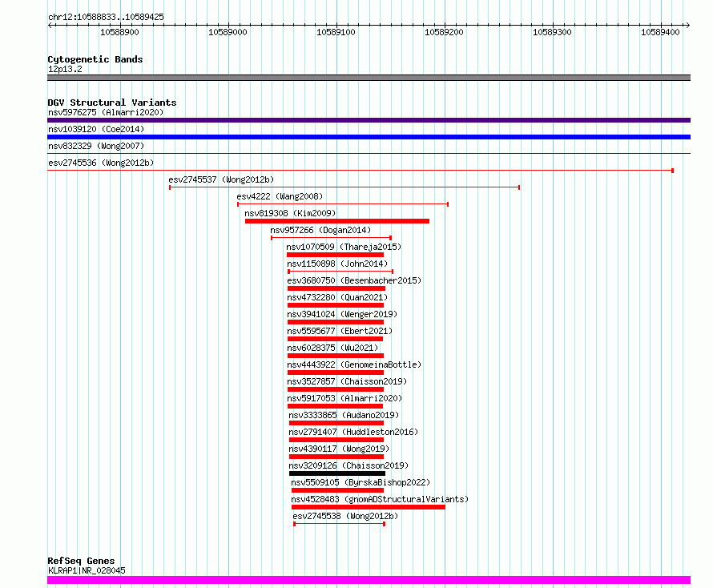Open esv3680750 (Besenbacher2015) label
This screenshot has width=713, height=588.
[x=354, y=280]
